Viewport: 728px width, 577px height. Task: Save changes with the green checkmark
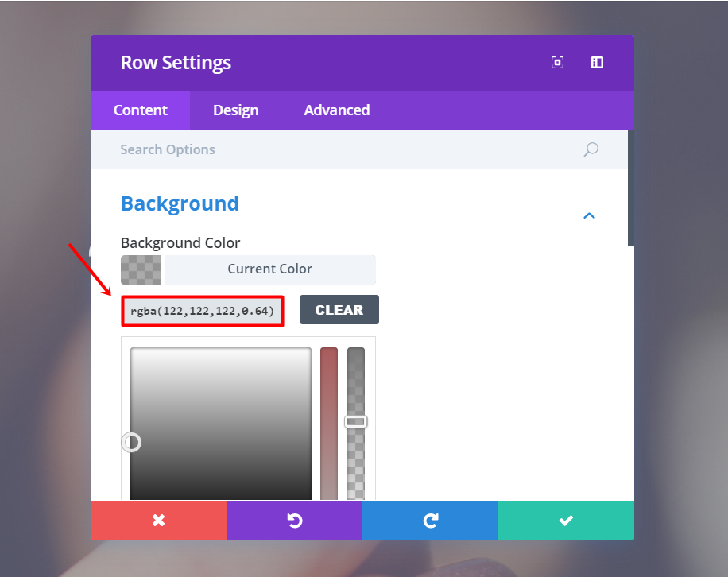tap(566, 521)
